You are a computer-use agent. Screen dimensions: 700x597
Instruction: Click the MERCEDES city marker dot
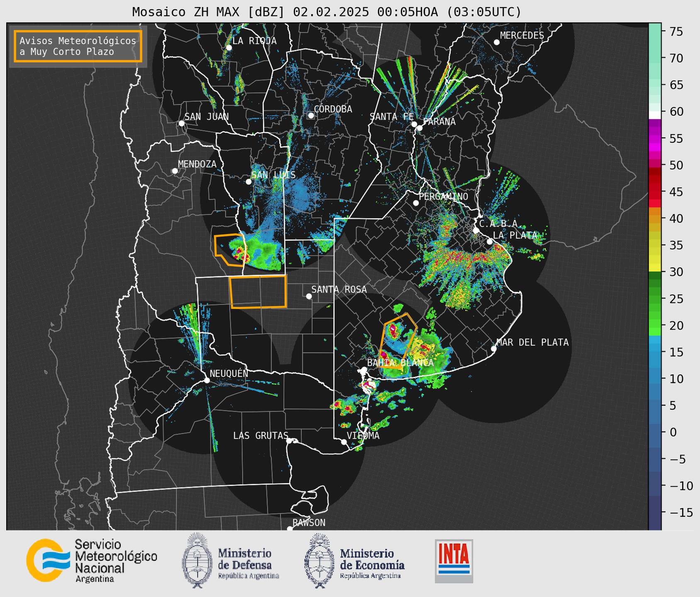(x=497, y=42)
